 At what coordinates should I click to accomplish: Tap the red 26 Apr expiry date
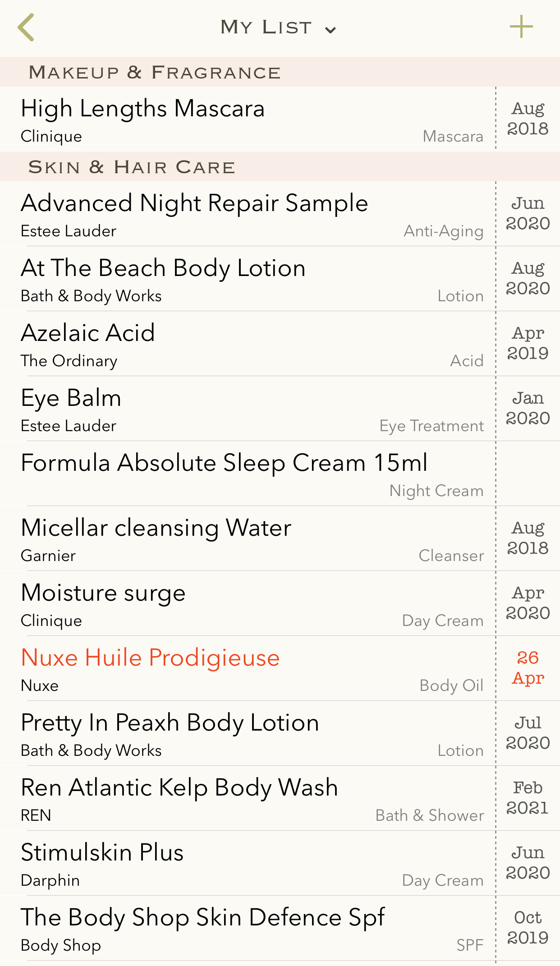pyautogui.click(x=528, y=668)
